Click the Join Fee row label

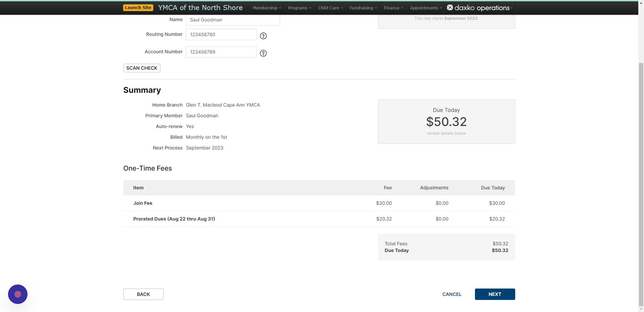click(x=143, y=203)
